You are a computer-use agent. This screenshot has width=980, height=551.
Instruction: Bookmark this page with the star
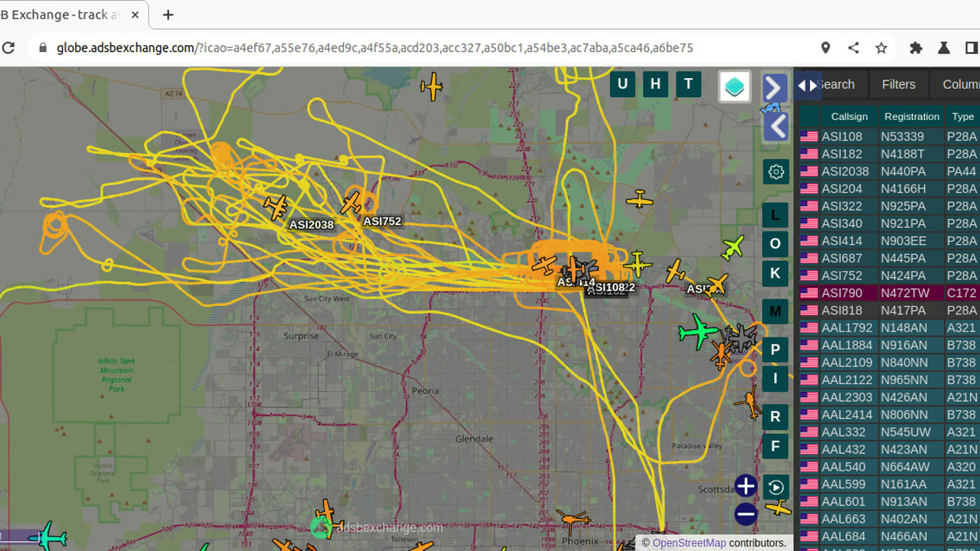pos(881,47)
